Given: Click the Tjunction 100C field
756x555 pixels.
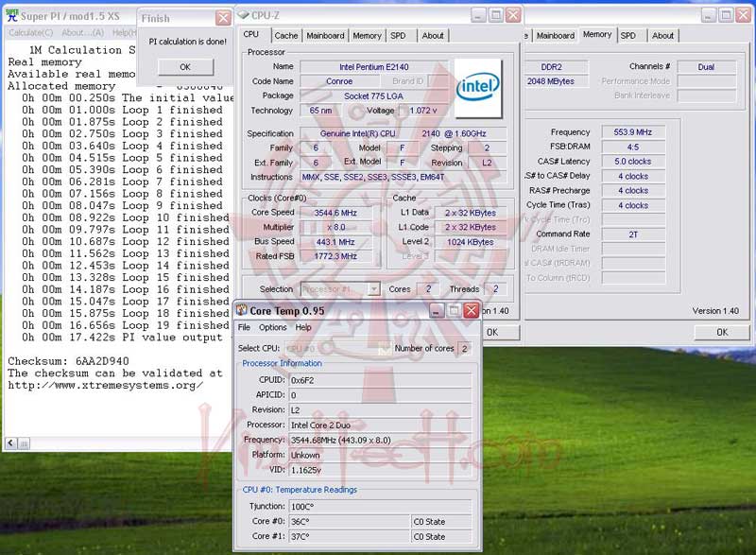Looking at the screenshot, I should coord(380,506).
